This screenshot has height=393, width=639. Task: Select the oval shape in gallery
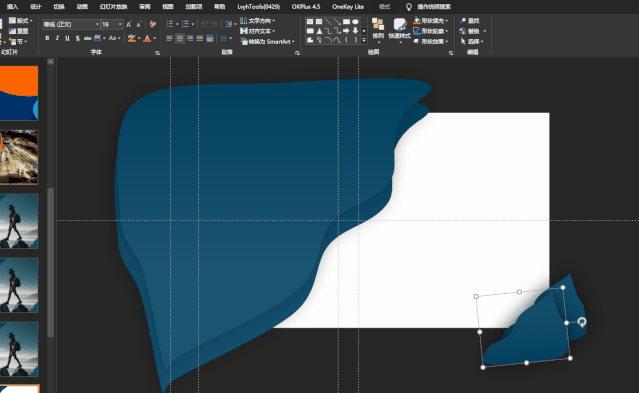pos(355,21)
